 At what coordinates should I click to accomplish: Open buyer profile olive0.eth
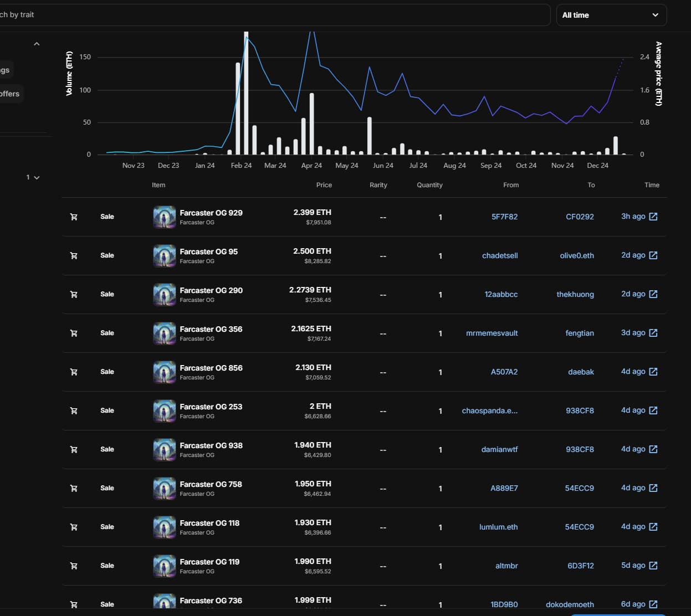click(576, 255)
